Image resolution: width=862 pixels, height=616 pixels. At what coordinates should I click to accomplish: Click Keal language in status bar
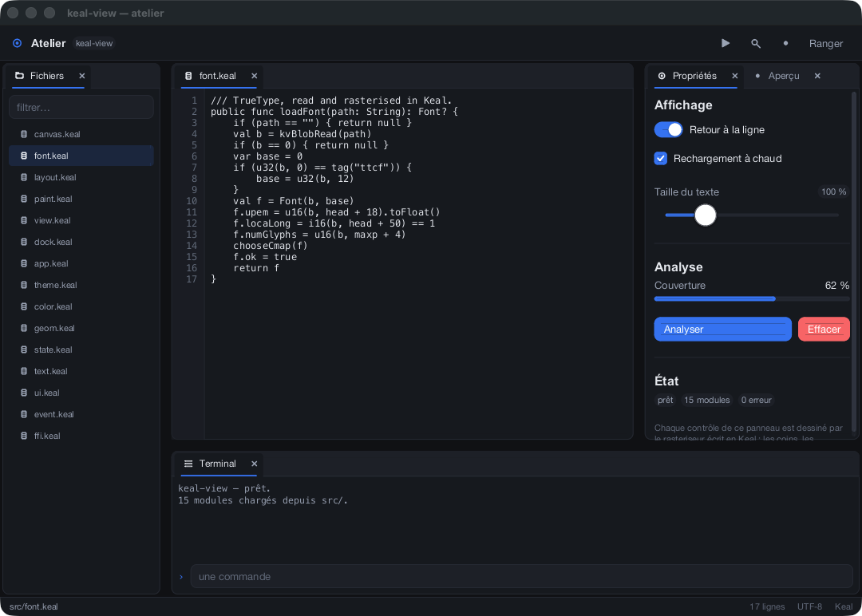pos(844,606)
